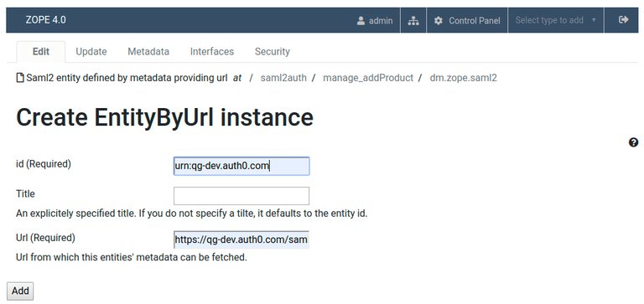The width and height of the screenshot is (644, 304).
Task: Click the Control Panel gear icon
Action: tap(439, 20)
